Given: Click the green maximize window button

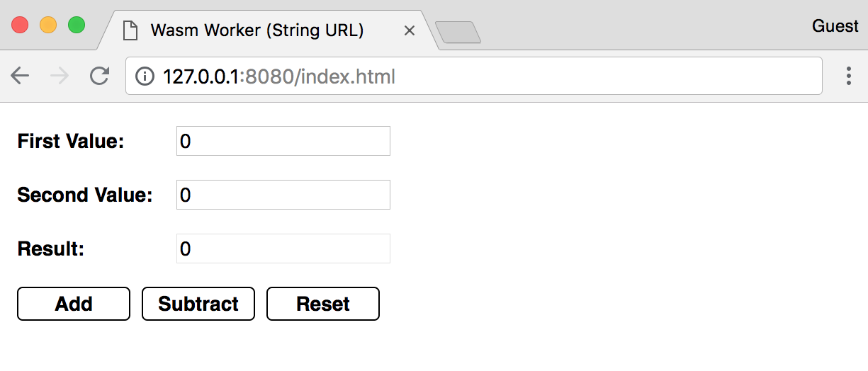Looking at the screenshot, I should 77,25.
